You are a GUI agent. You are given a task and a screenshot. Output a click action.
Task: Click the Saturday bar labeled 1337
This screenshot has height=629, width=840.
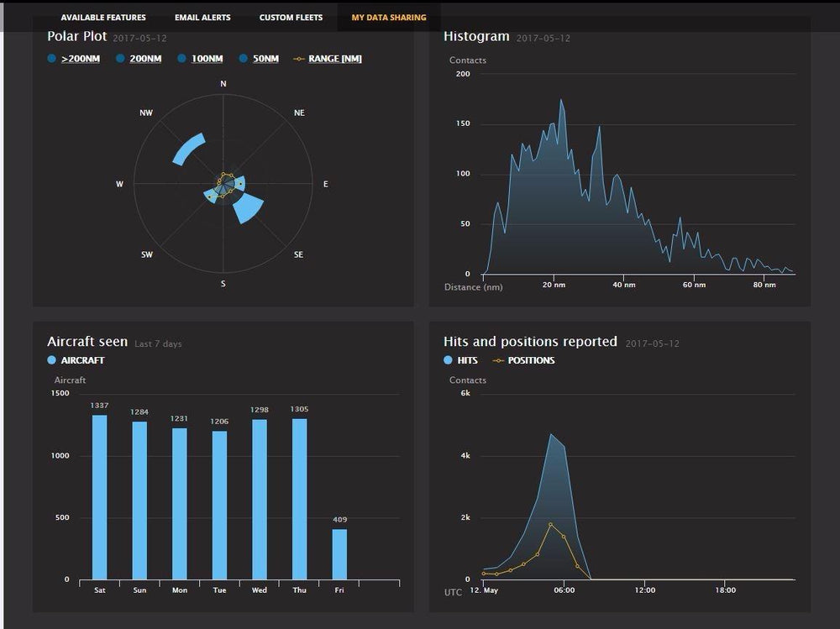(100, 497)
